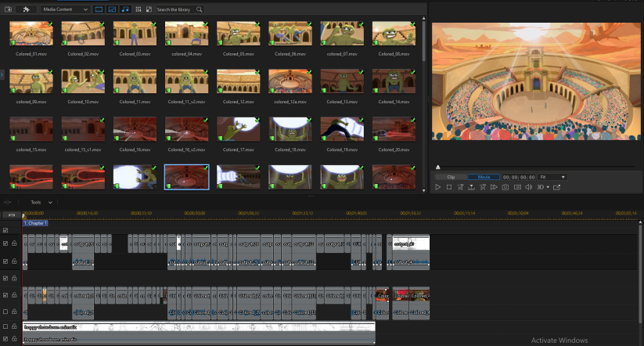Click the seek-by marker icon in preview controls

pos(472,187)
